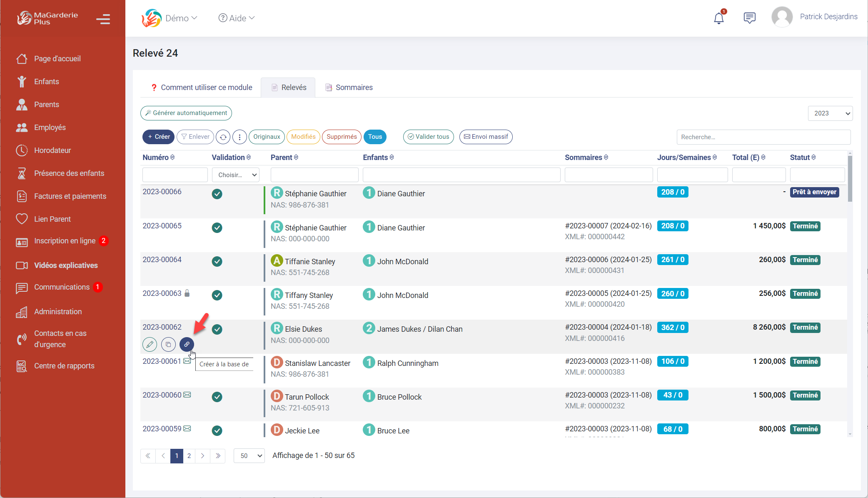
Task: Open the Validation 'Choisir...' dropdown
Action: click(236, 175)
